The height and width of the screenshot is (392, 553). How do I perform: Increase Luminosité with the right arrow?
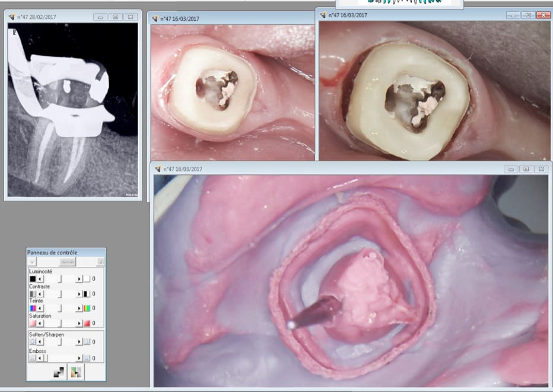tap(79, 278)
